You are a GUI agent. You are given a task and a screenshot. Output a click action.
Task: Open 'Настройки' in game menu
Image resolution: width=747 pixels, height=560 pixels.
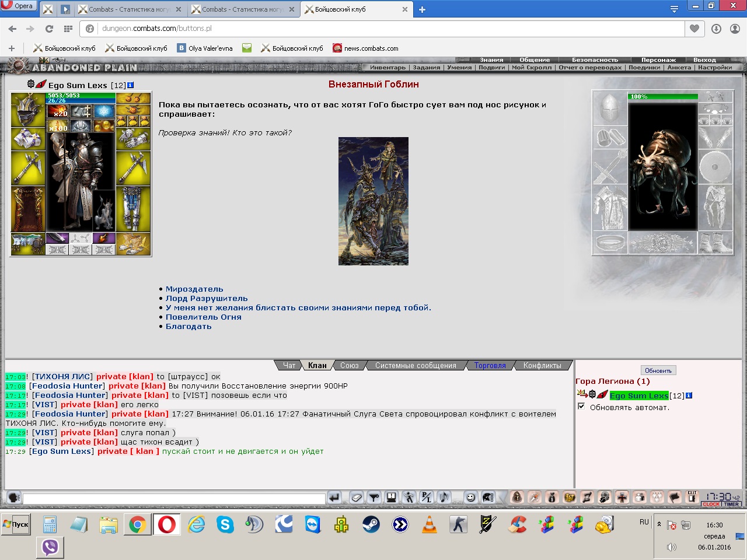[715, 68]
